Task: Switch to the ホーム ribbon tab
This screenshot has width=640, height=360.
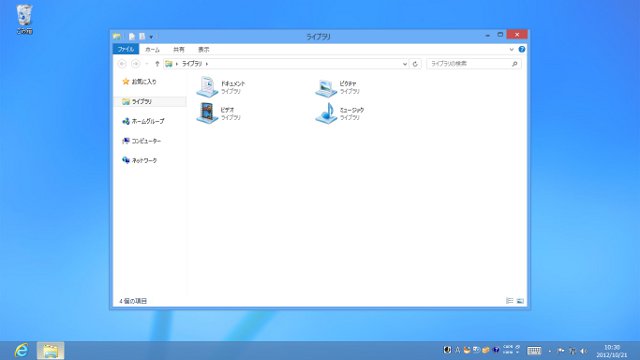Action: [152, 49]
